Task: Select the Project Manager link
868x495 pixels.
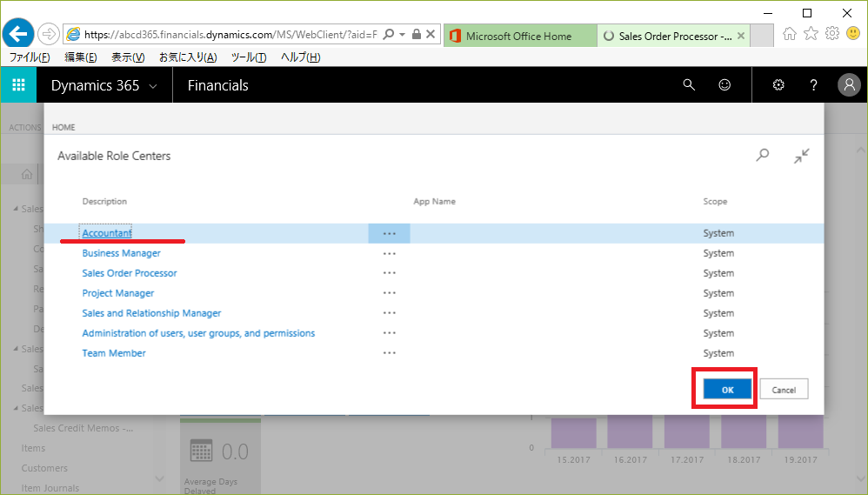Action: [118, 293]
